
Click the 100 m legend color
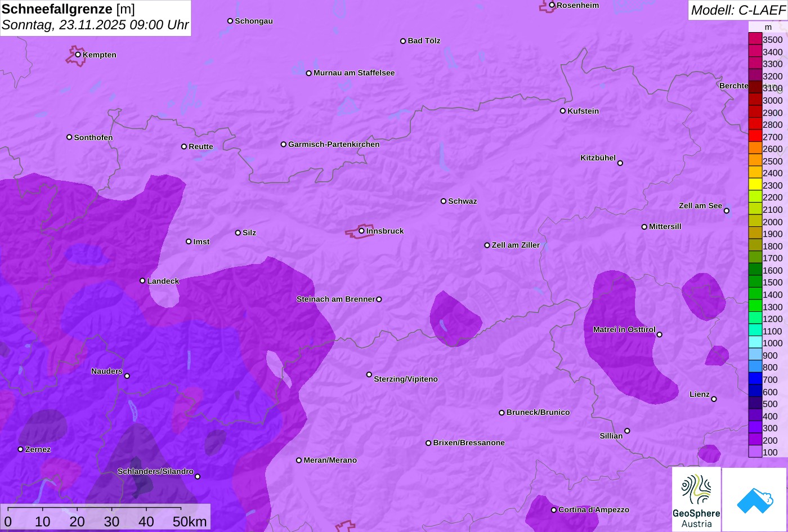[755, 452]
